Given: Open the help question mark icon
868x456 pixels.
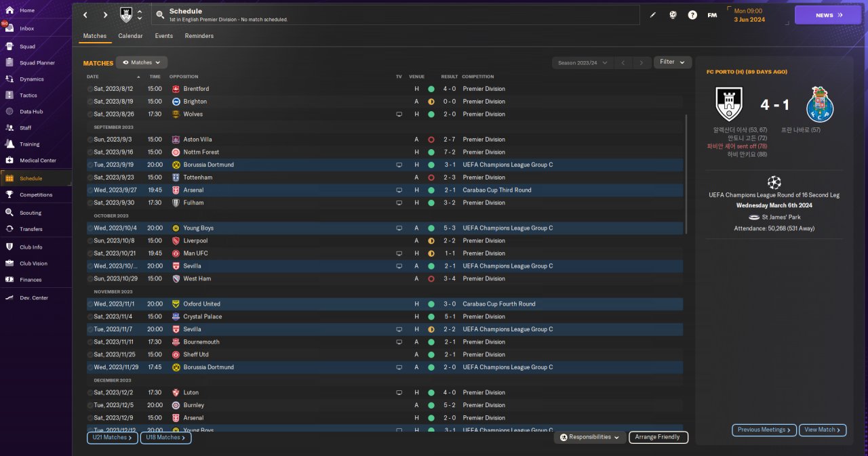Looking at the screenshot, I should 692,15.
